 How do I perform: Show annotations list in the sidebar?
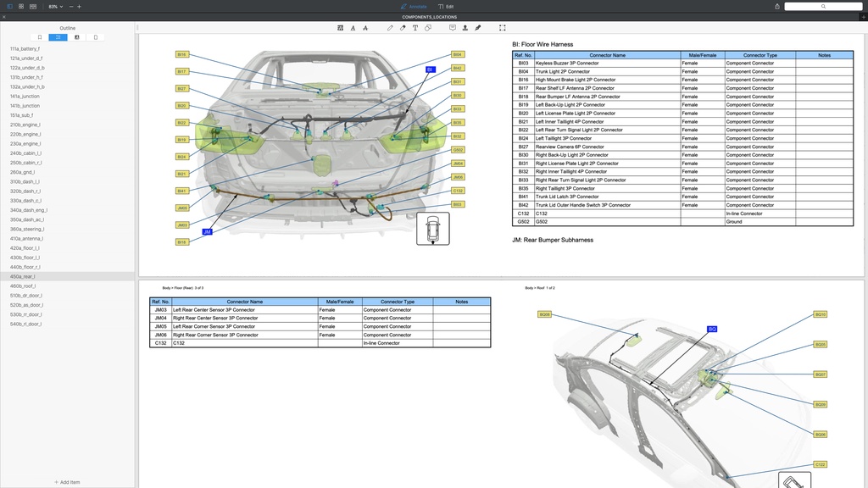point(76,36)
